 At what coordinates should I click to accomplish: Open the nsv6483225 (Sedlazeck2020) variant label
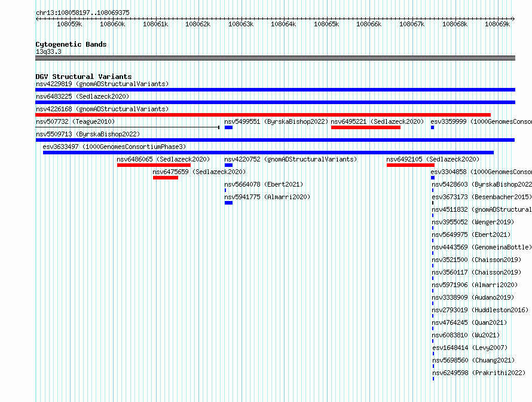click(82, 96)
